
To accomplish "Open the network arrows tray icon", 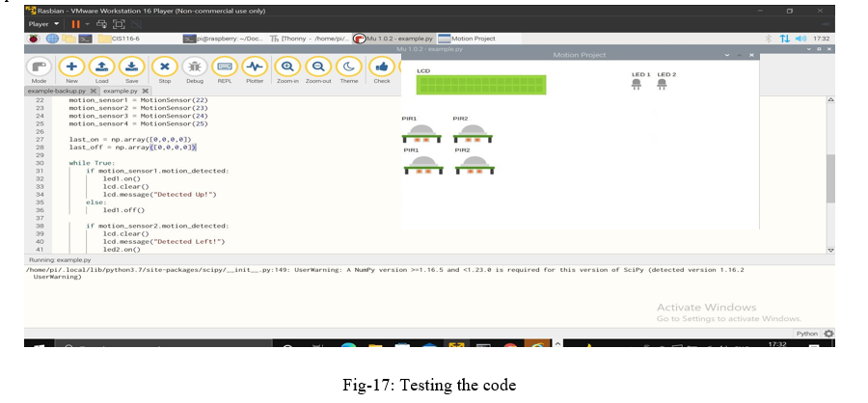I will click(784, 39).
